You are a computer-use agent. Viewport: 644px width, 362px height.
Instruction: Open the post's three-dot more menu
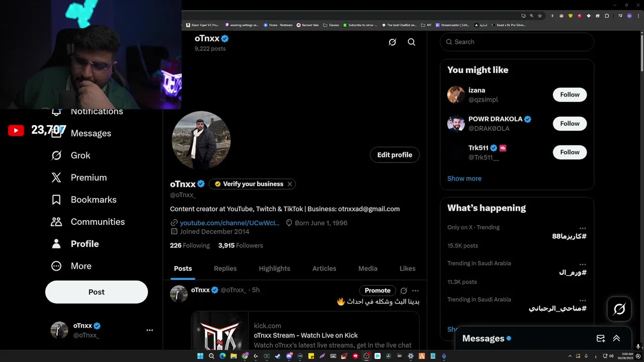click(x=415, y=291)
